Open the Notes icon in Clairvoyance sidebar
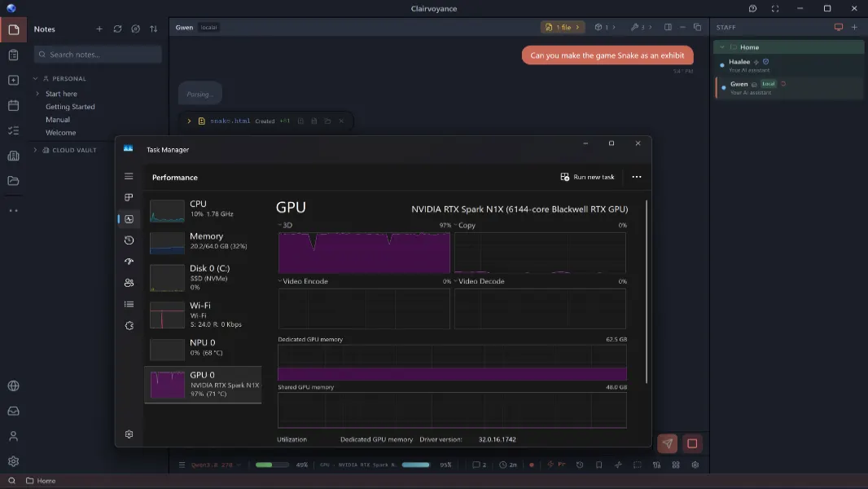This screenshot has height=489, width=868. tap(13, 30)
